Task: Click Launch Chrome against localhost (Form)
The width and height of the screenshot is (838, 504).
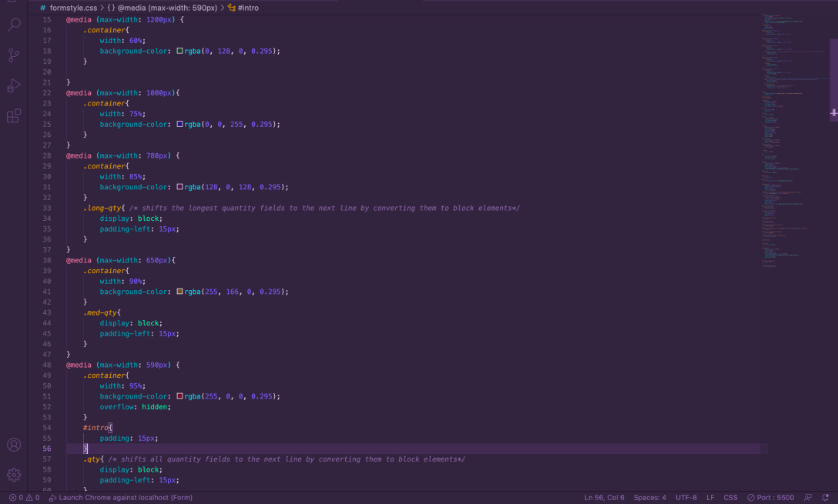Action: (120, 498)
